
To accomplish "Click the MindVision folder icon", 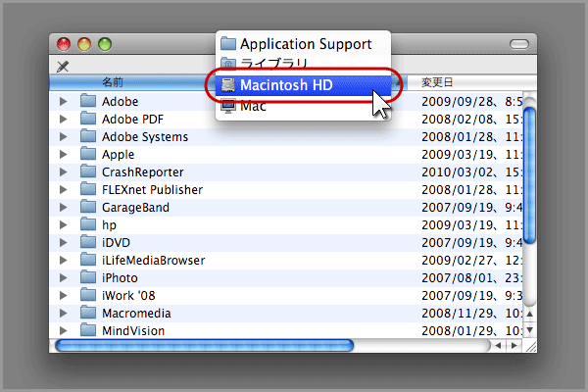I will click(x=88, y=329).
